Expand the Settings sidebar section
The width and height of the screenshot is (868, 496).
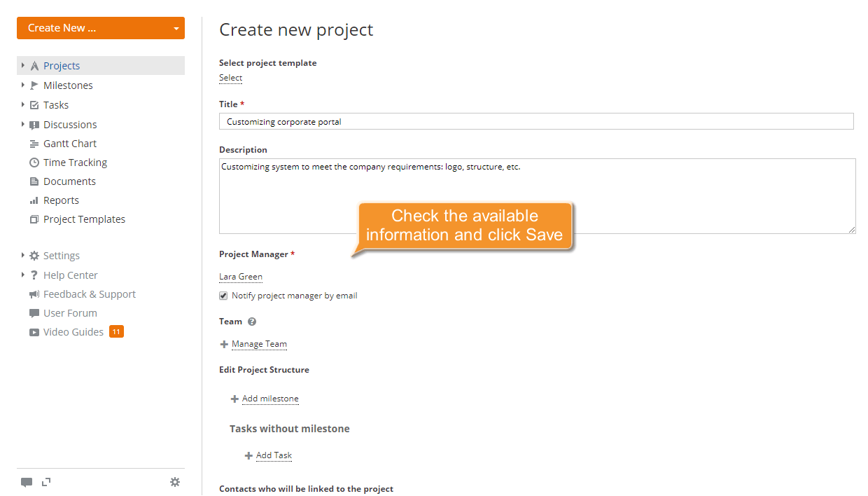(x=22, y=255)
